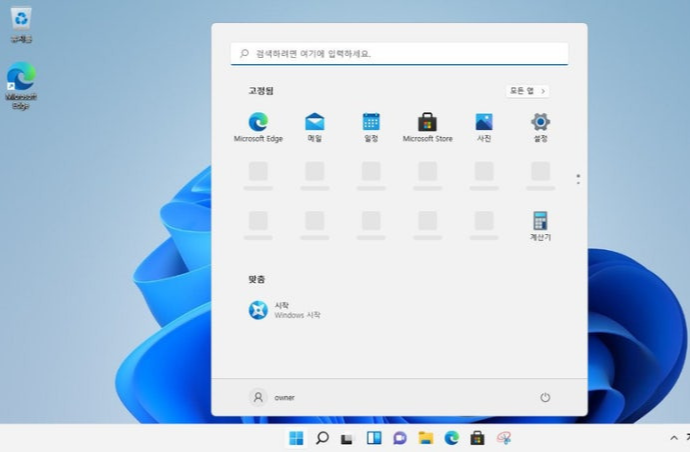The image size is (690, 452).
Task: Launch Microsoft Store from pinned apps
Action: click(427, 127)
